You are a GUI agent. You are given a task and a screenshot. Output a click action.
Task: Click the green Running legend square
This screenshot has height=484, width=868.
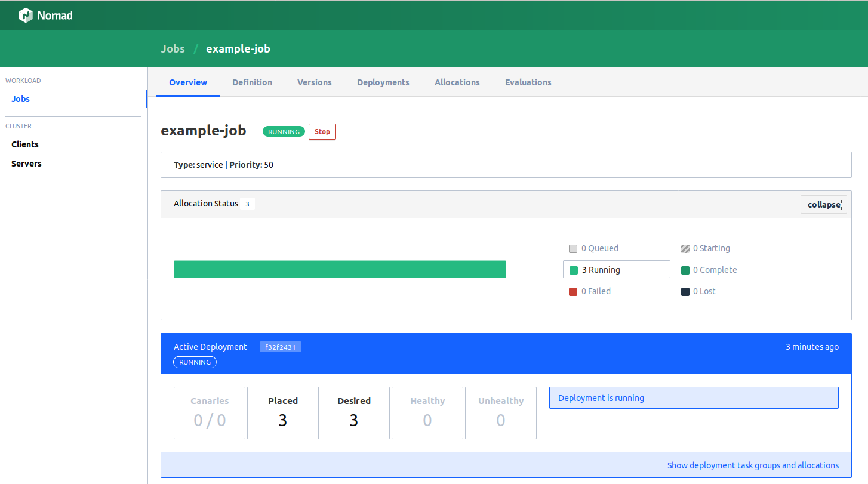[574, 270]
